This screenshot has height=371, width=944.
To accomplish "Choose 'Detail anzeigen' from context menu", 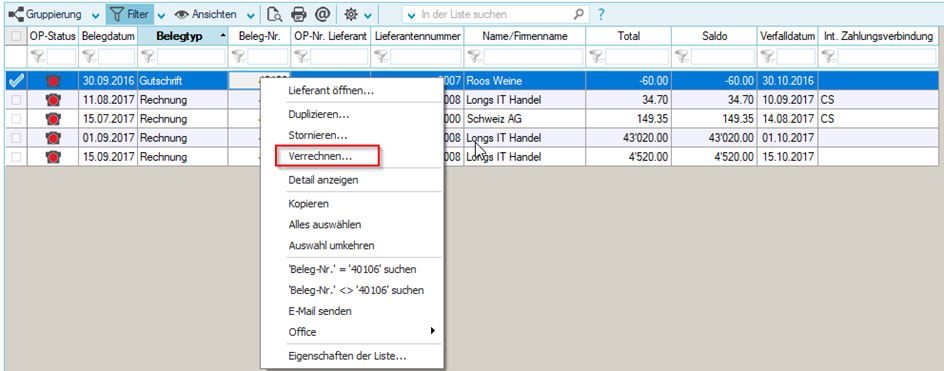I will coord(352,180).
